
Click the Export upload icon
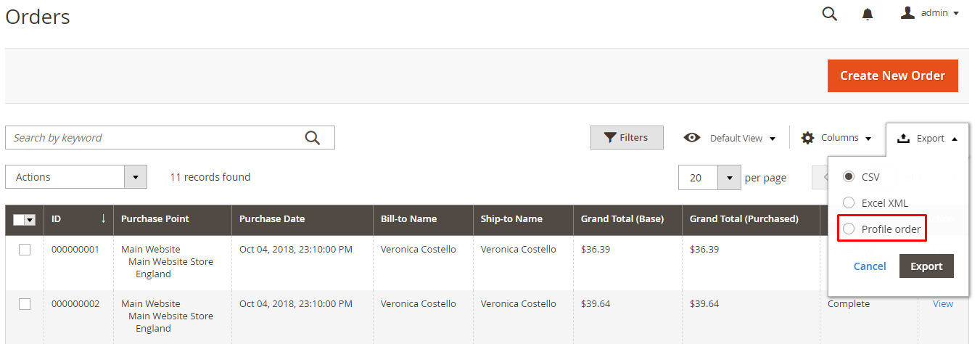pos(903,138)
